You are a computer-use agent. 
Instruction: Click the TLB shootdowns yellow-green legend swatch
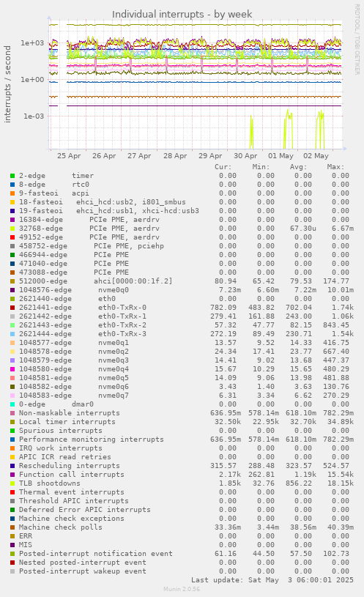[12, 483]
